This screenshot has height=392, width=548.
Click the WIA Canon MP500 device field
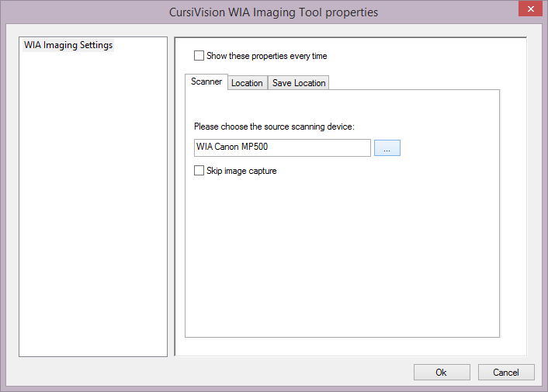pos(282,147)
